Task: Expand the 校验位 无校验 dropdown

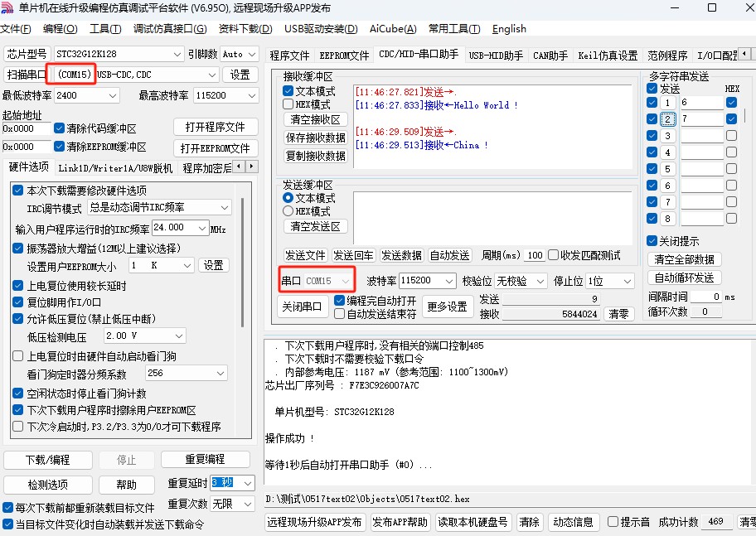Action: (540, 281)
